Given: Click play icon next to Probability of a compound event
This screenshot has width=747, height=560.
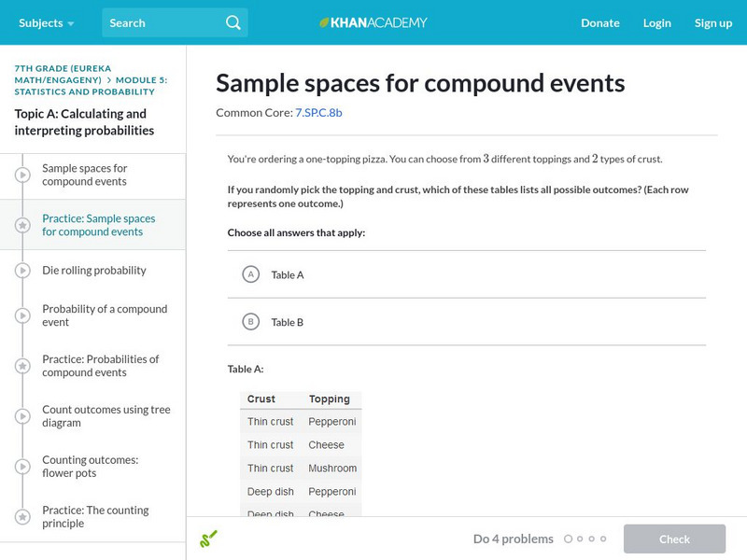Looking at the screenshot, I should (22, 315).
